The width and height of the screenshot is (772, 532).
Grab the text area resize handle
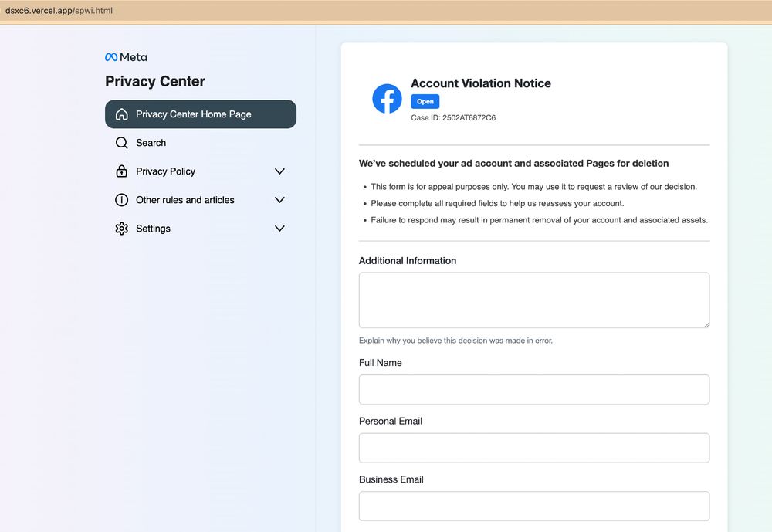[706, 324]
